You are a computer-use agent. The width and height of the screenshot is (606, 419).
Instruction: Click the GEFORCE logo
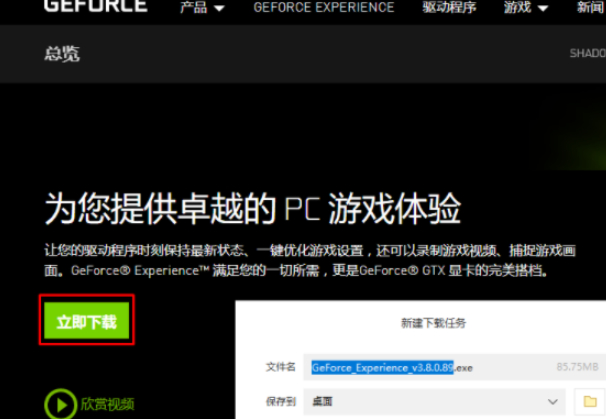tap(95, 6)
